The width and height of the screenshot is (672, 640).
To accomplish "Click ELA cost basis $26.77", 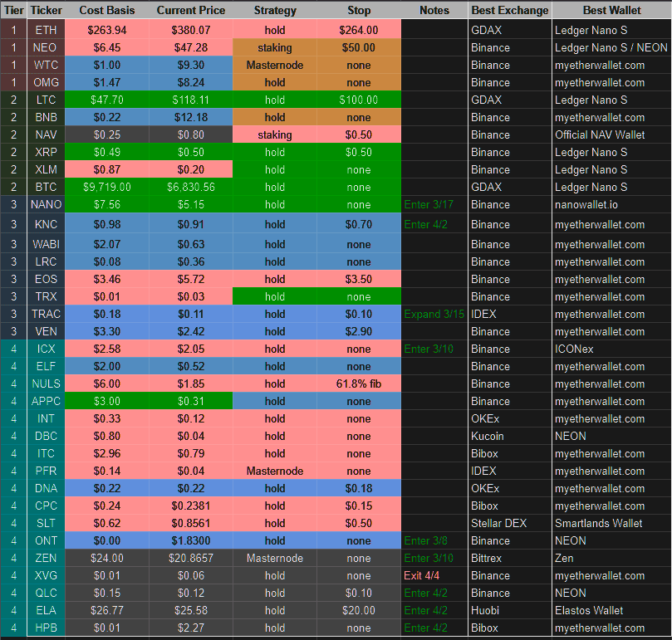I will tap(106, 610).
